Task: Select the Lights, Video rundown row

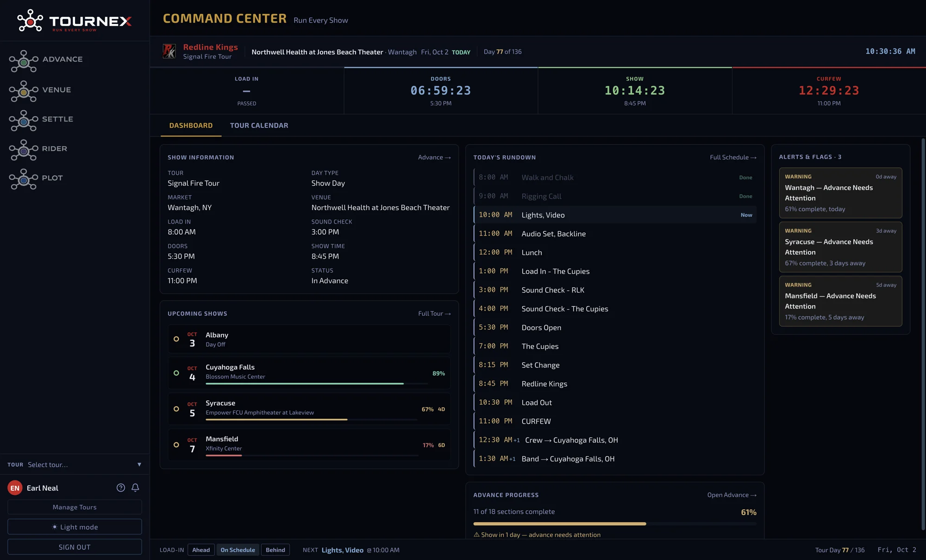Action: (x=615, y=215)
